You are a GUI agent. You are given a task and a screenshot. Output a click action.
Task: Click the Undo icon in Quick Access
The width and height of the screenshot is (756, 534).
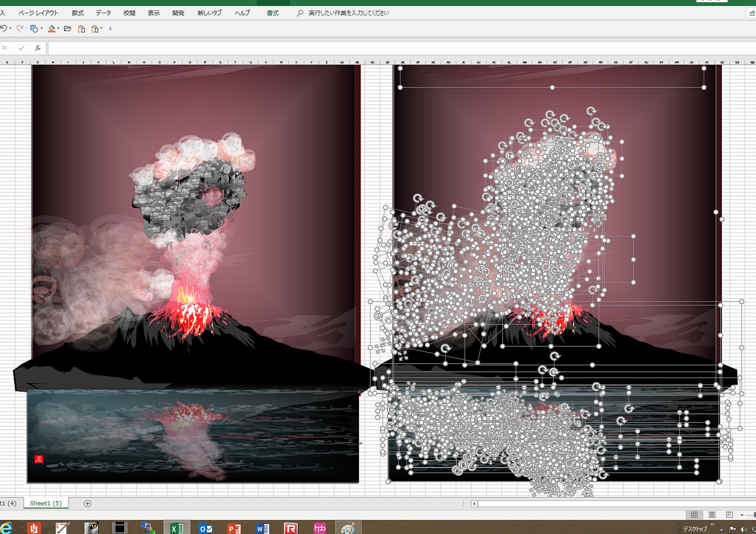[3, 29]
